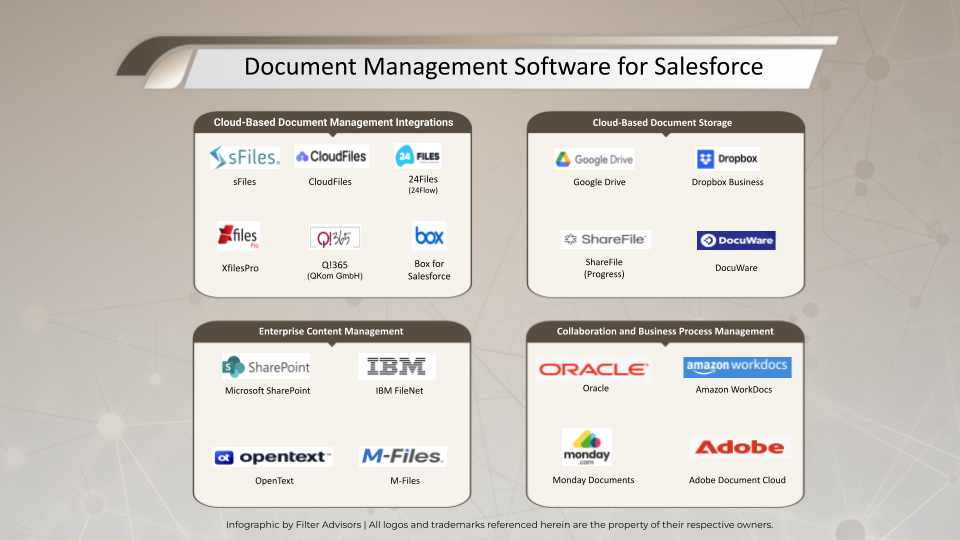
Task: Click the Xfiles Pro logo
Action: click(239, 236)
